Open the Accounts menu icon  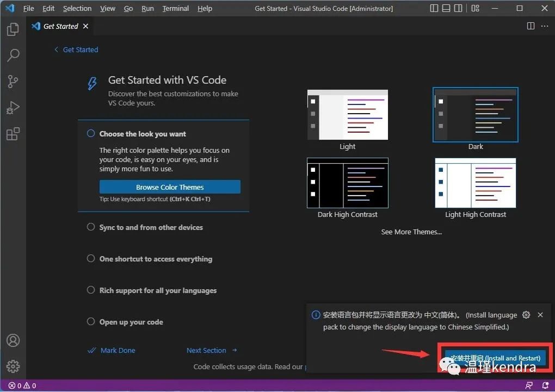pos(13,340)
